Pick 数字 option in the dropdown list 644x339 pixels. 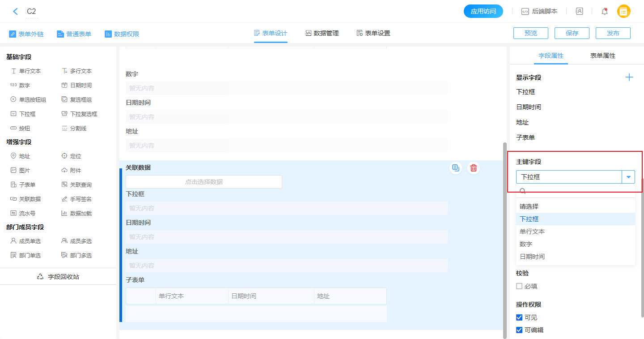point(526,244)
